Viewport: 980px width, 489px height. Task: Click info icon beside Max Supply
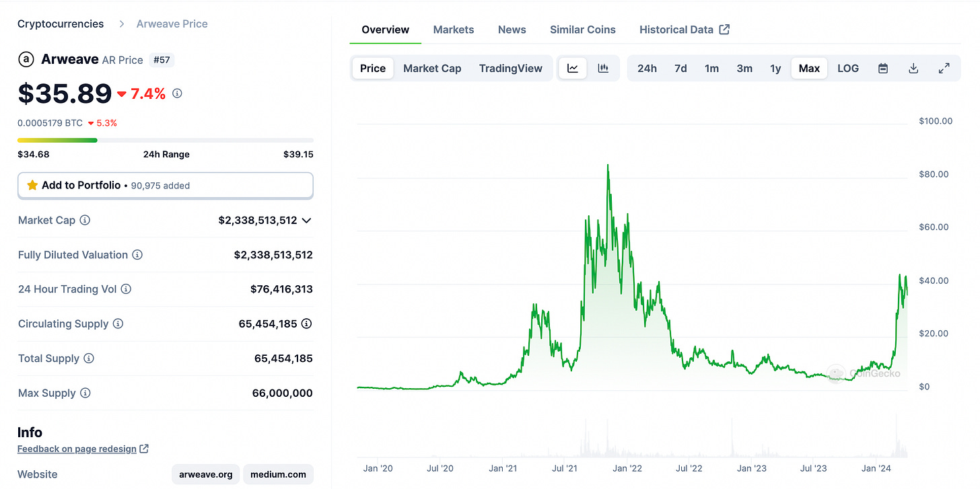click(x=85, y=393)
